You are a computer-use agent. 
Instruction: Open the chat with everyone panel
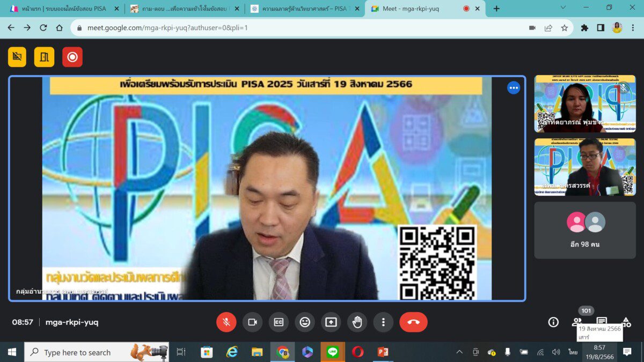click(602, 321)
